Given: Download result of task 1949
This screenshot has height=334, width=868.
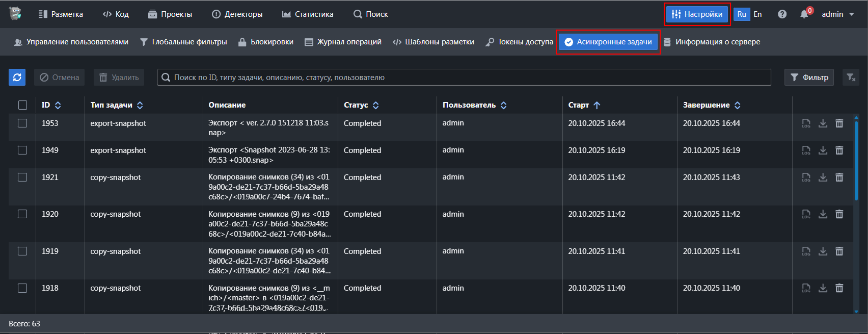Looking at the screenshot, I should click(x=823, y=150).
